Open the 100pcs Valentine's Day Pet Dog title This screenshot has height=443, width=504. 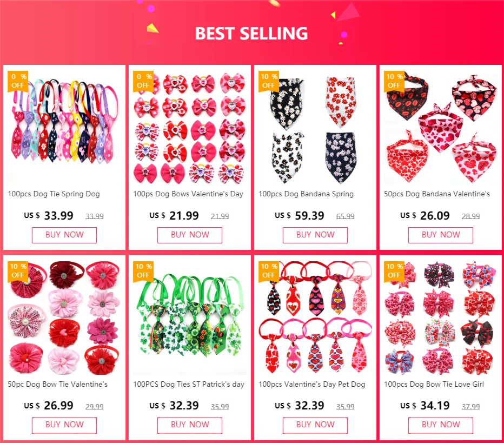[312, 384]
